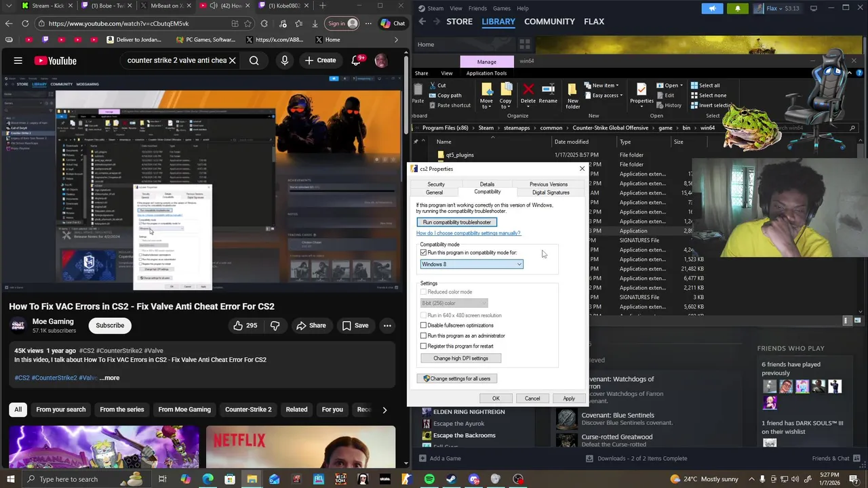Open the Windows 8 compatibility mode dropdown
868x488 pixels.
click(x=471, y=264)
